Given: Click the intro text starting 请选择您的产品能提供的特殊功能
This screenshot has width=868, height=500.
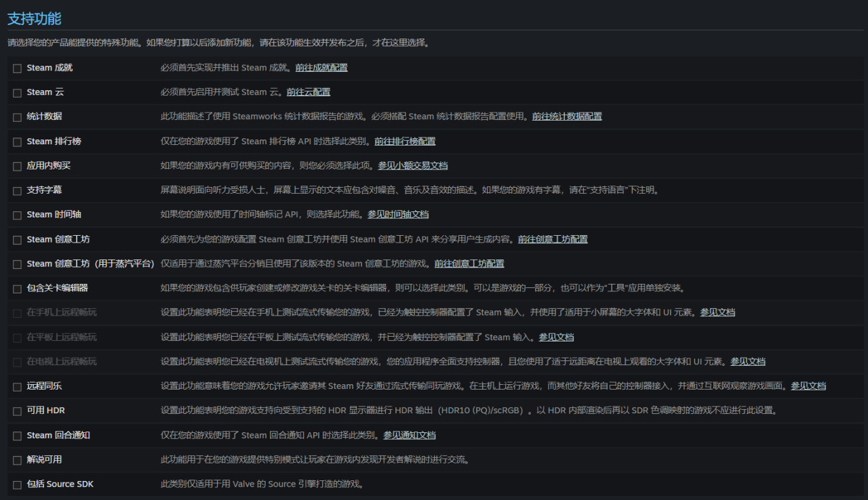Looking at the screenshot, I should tap(218, 43).
